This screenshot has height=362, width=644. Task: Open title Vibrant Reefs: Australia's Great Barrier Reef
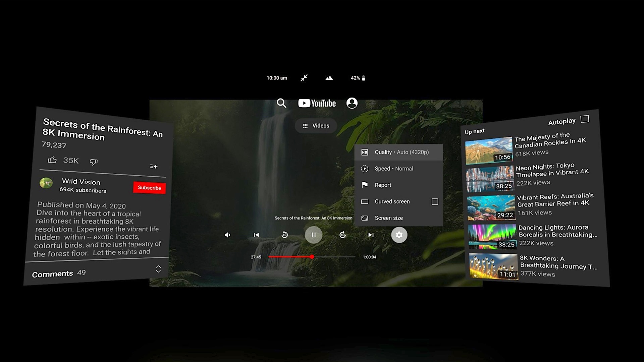pos(555,200)
